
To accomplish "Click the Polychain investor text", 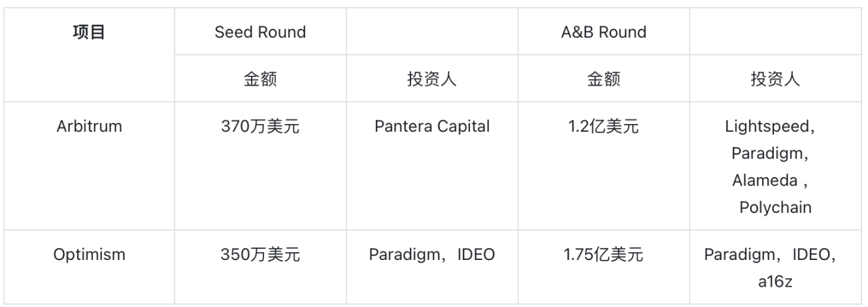I will pyautogui.click(x=775, y=207).
